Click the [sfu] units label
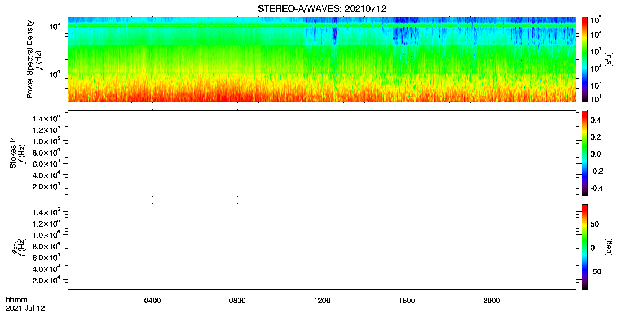The height and width of the screenshot is (332, 644). 609,60
